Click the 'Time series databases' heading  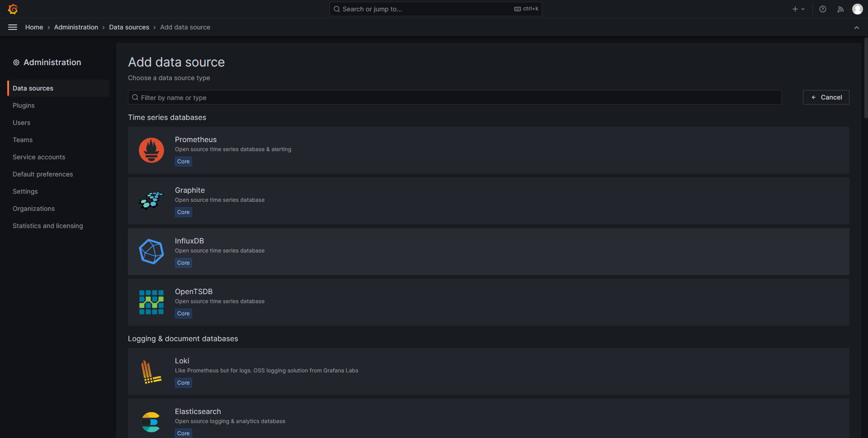point(167,117)
